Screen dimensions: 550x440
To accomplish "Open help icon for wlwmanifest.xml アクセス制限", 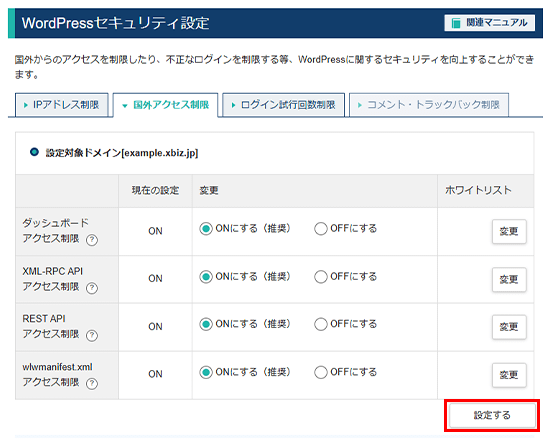I will 92,384.
